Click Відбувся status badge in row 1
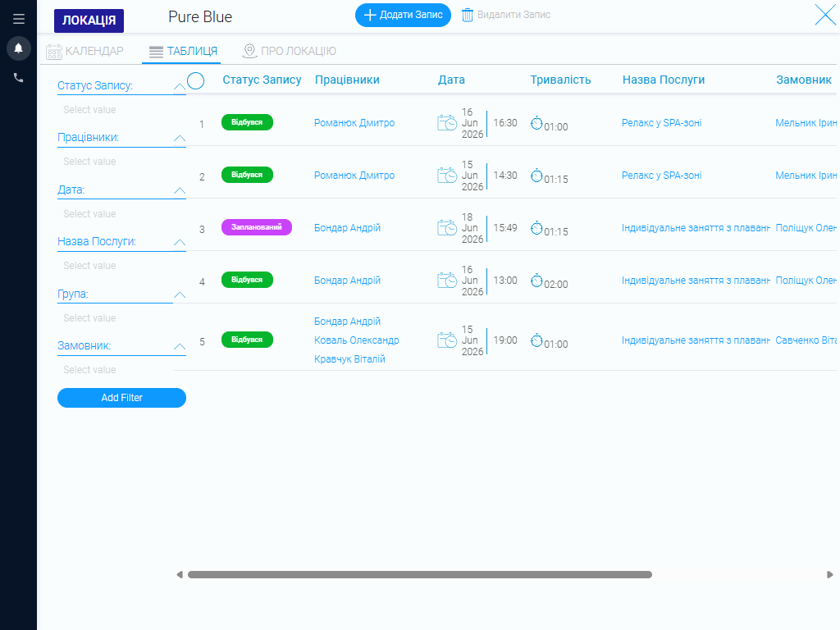 coord(247,122)
